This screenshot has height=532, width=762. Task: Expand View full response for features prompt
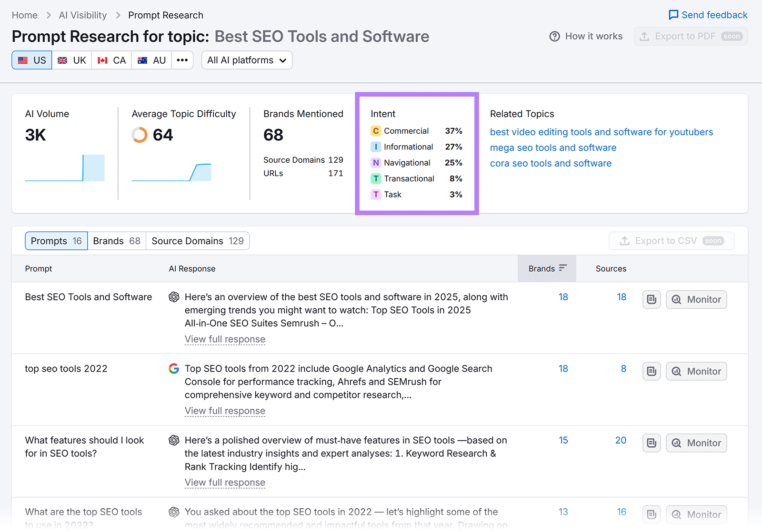(x=225, y=483)
